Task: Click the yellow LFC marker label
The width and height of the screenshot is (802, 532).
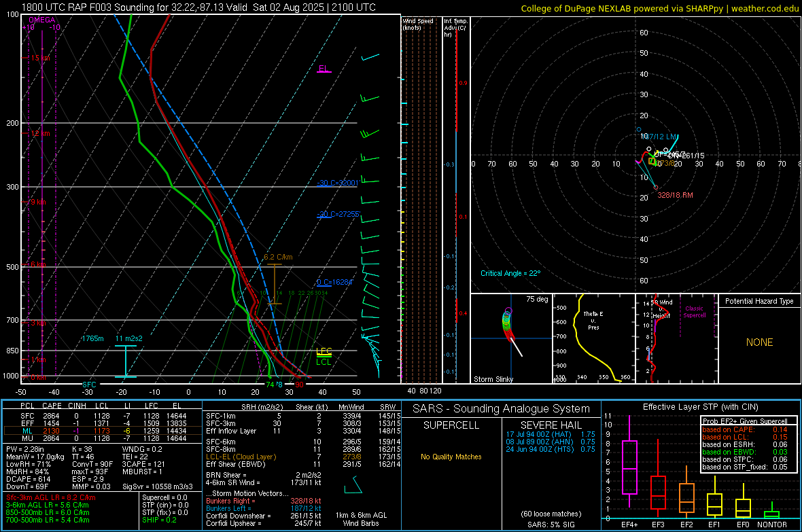Action: click(x=324, y=351)
